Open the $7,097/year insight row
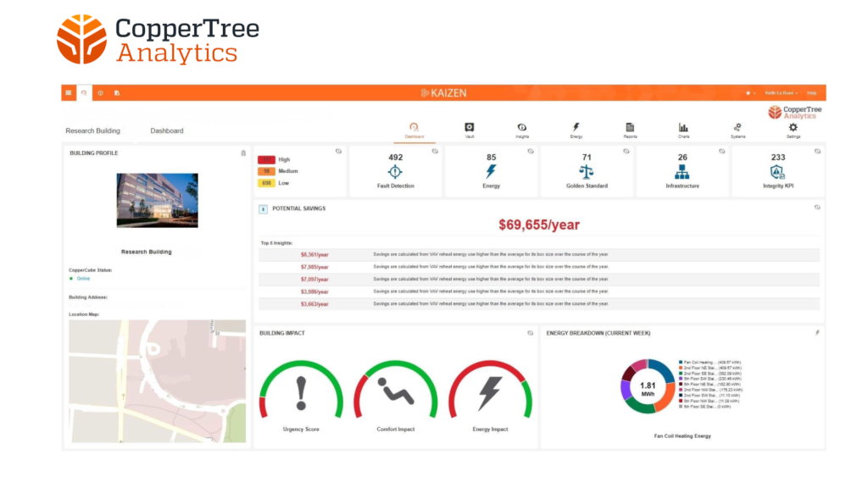This screenshot has width=868, height=488. 539,280
